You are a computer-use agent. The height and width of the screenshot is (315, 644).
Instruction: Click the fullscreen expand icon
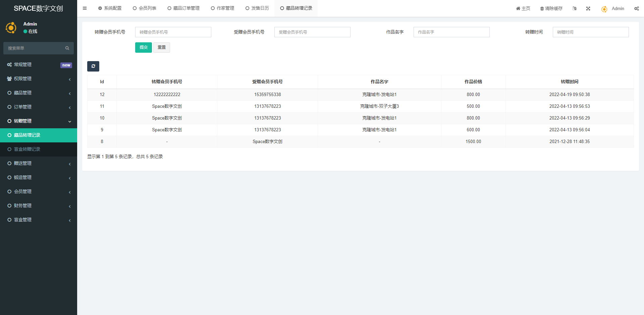click(x=588, y=8)
